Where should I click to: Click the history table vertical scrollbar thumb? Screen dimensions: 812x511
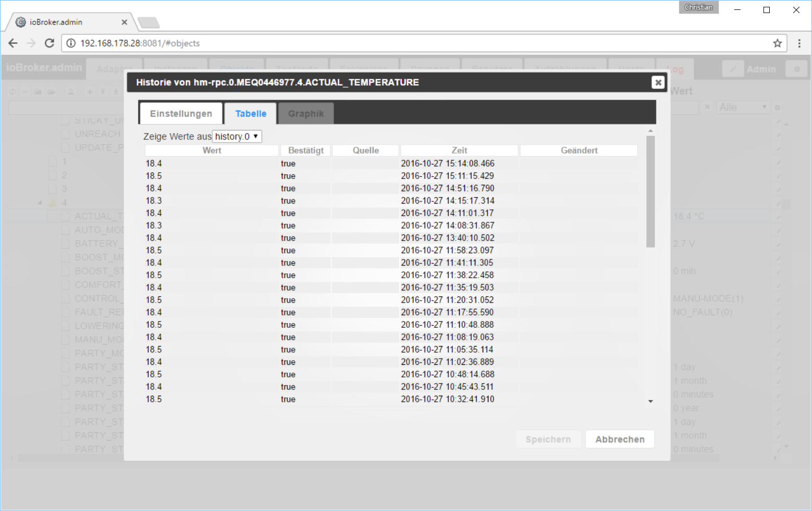click(650, 191)
